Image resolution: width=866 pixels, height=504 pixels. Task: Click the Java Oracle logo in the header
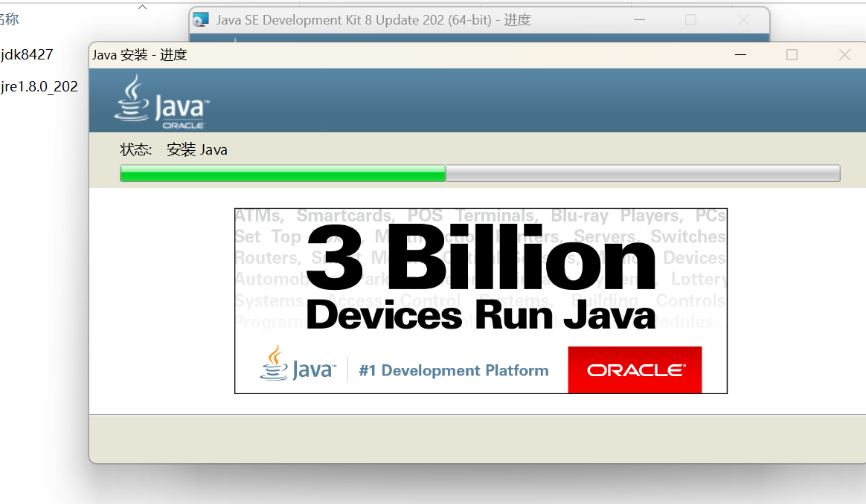[x=162, y=103]
